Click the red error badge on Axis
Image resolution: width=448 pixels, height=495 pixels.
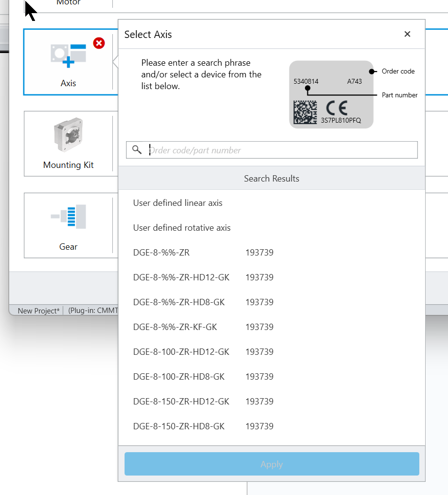pyautogui.click(x=99, y=43)
